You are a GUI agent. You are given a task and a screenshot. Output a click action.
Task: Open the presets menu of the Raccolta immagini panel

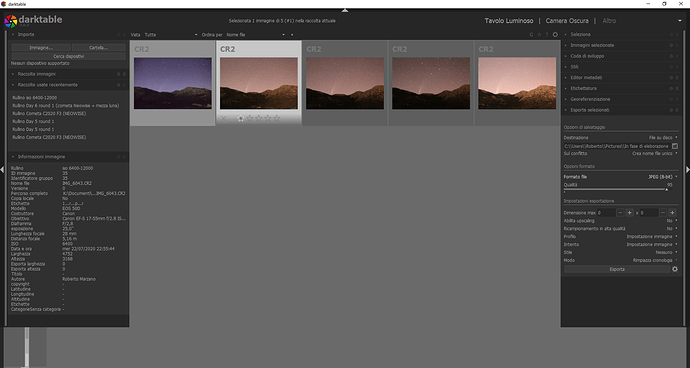click(x=124, y=74)
